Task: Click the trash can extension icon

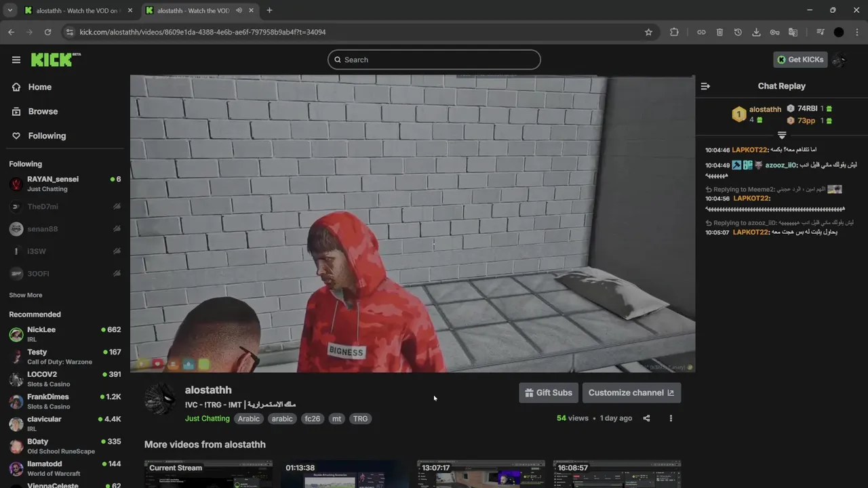Action: 719,32
